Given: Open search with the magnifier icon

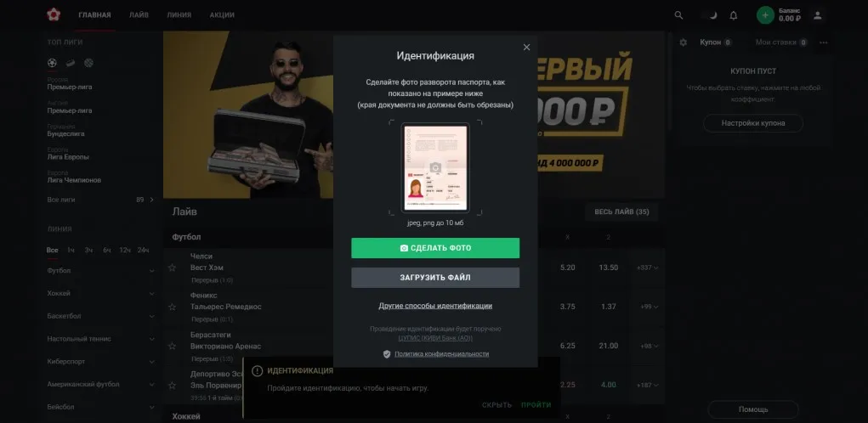Looking at the screenshot, I should point(678,15).
